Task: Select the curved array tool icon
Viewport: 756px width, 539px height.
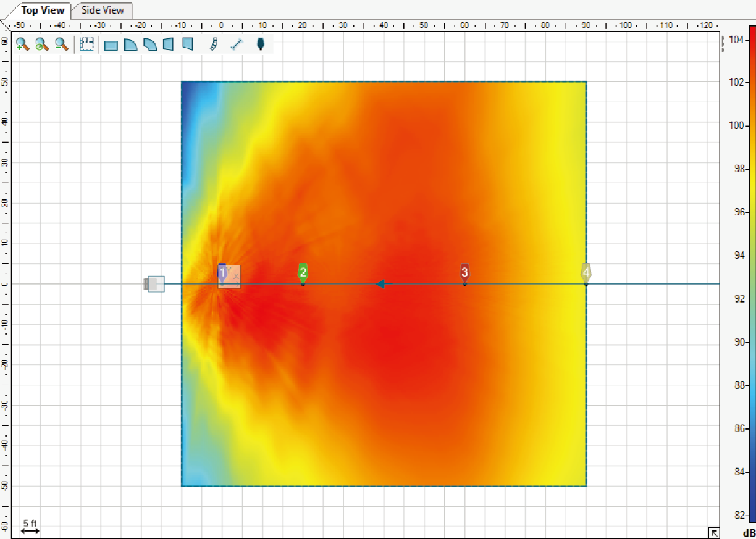Action: point(213,44)
